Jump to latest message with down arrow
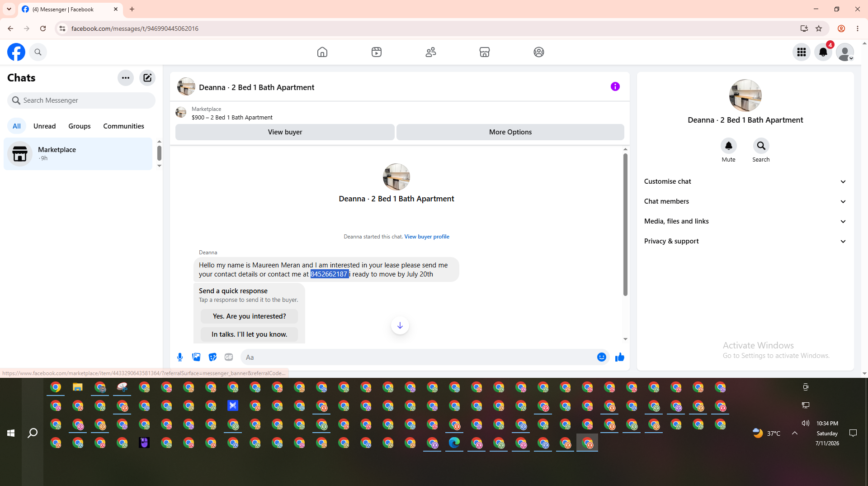 400,325
